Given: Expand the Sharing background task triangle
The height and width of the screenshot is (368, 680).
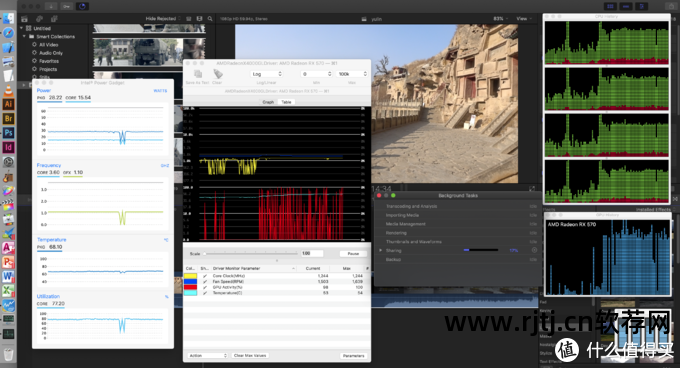Looking at the screenshot, I should click(x=381, y=250).
